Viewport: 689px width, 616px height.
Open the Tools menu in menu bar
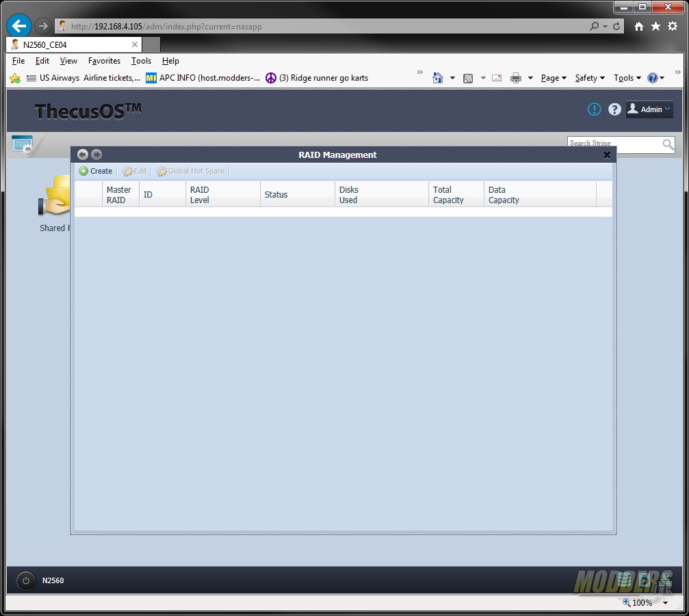pyautogui.click(x=141, y=61)
